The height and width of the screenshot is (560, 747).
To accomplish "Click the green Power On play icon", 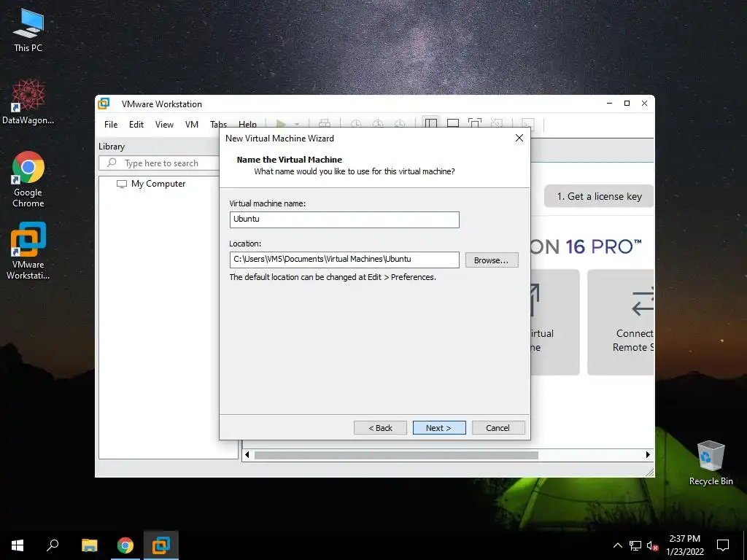I will click(281, 124).
